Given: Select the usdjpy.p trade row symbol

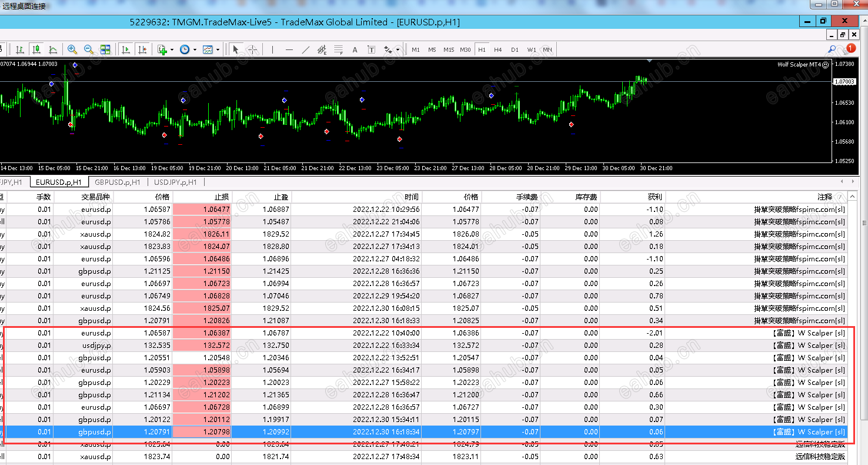Looking at the screenshot, I should pyautogui.click(x=96, y=346).
